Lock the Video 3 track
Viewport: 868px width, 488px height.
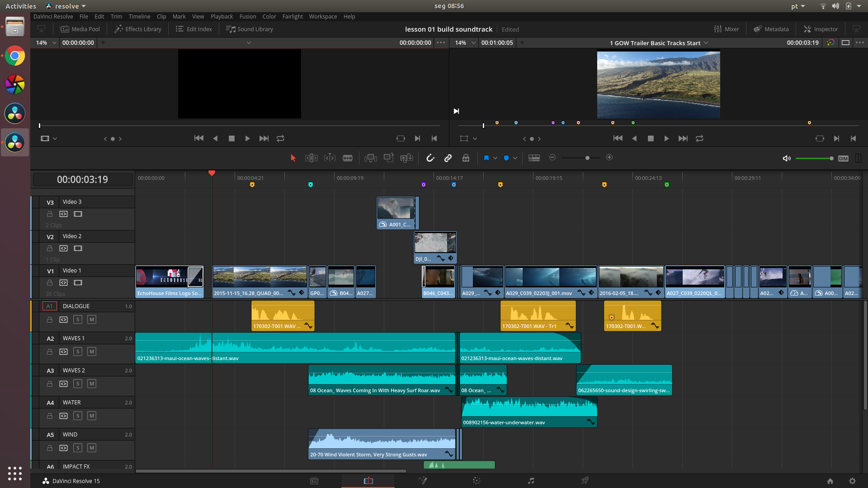click(50, 214)
